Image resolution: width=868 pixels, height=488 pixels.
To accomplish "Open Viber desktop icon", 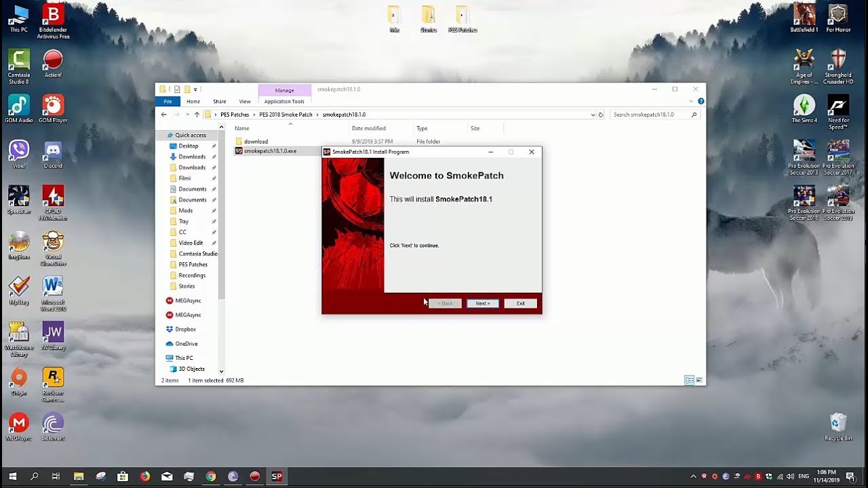I will coord(19,155).
